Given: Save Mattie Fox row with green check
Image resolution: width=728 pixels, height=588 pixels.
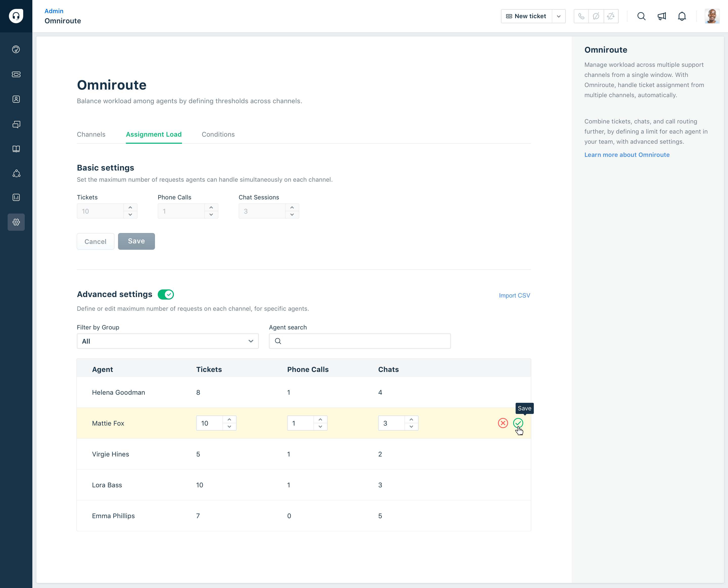Looking at the screenshot, I should tap(518, 423).
